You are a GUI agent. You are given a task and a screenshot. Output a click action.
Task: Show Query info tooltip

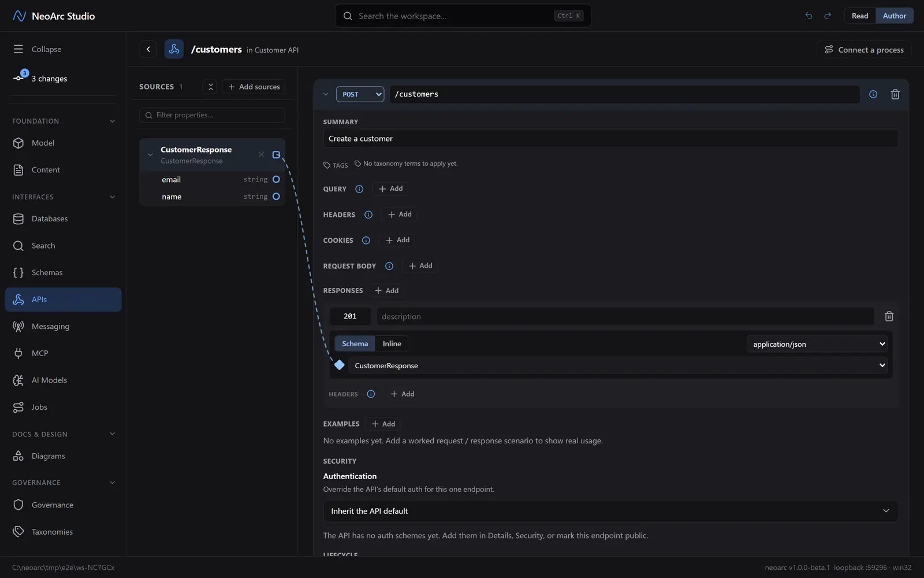(359, 189)
